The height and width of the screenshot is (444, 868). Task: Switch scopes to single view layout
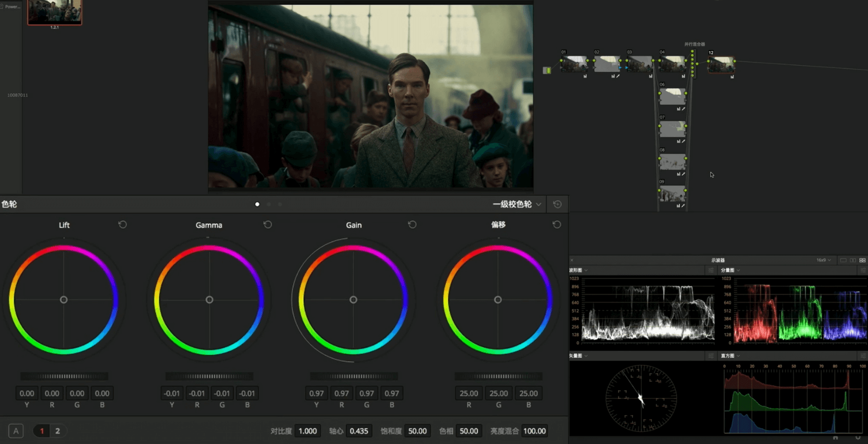[x=843, y=260]
